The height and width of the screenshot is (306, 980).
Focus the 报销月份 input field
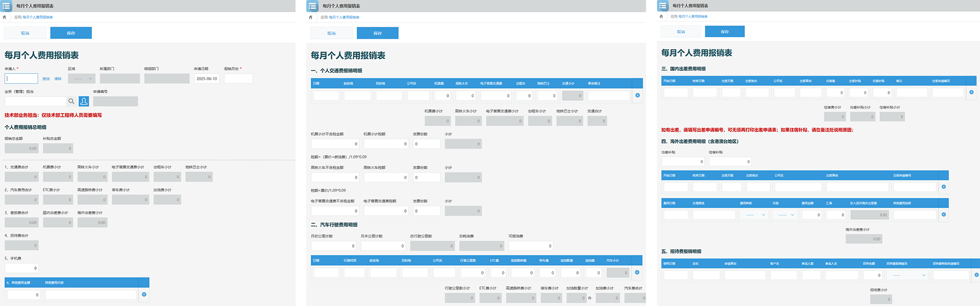(x=238, y=79)
